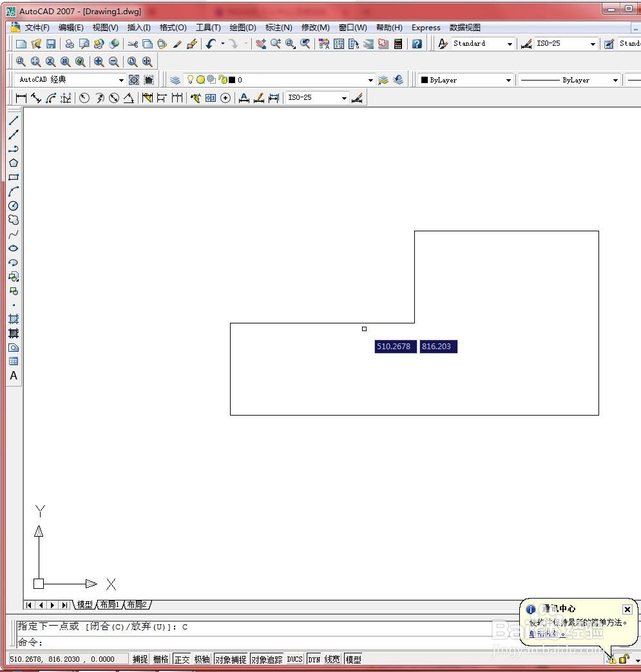Open the QuickCalc calculator icon
Image resolution: width=641 pixels, height=672 pixels.
398,44
